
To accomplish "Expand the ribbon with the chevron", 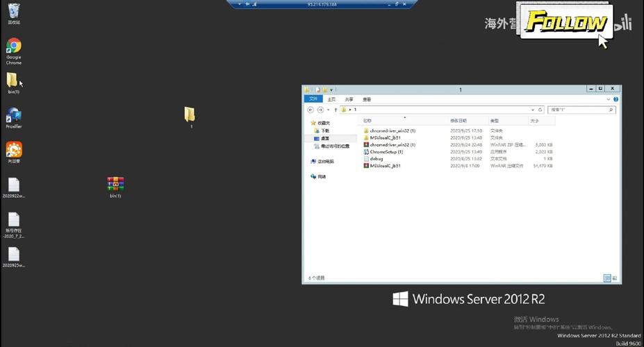I will 609,99.
